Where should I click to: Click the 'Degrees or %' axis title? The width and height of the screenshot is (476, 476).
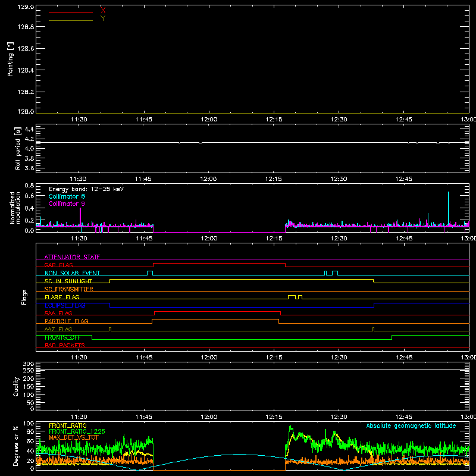[16, 446]
